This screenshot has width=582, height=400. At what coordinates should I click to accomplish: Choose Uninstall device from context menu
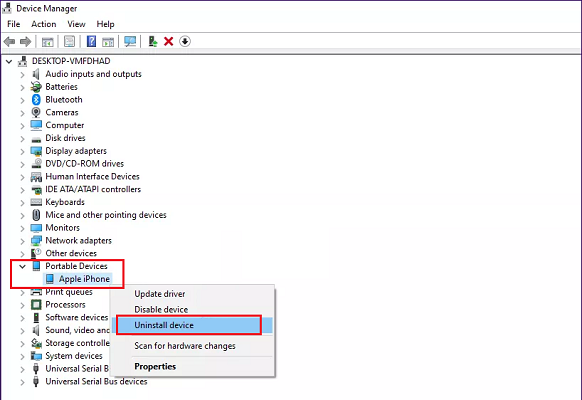(193, 325)
